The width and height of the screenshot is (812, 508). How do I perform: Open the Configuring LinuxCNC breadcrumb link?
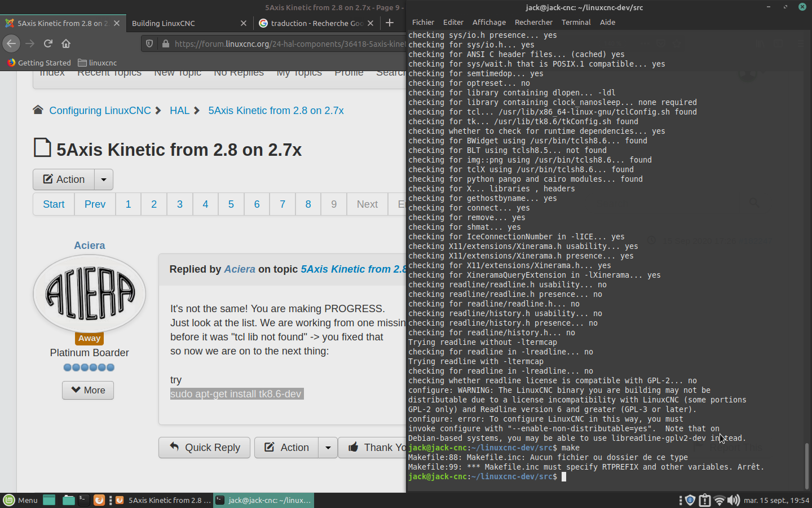point(100,111)
